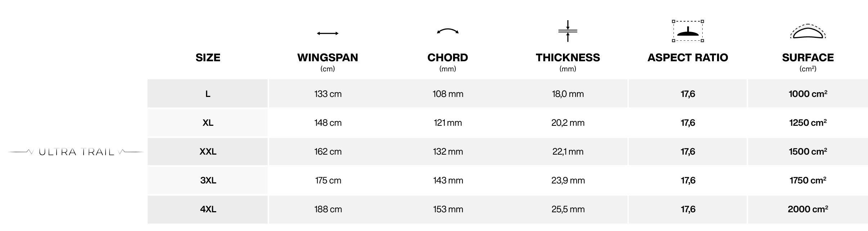The width and height of the screenshot is (868, 231).
Task: Select the SURFACE column header
Action: [x=808, y=58]
